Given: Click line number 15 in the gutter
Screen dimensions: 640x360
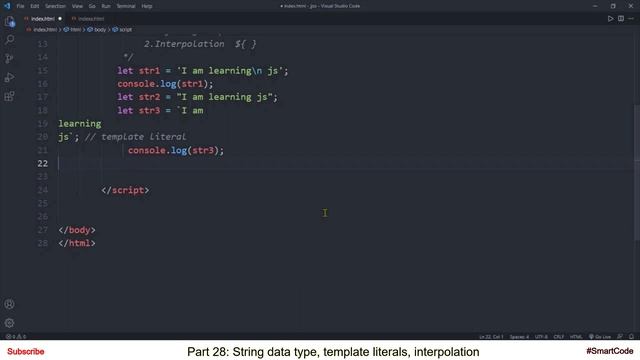Looking at the screenshot, I should tap(42, 71).
